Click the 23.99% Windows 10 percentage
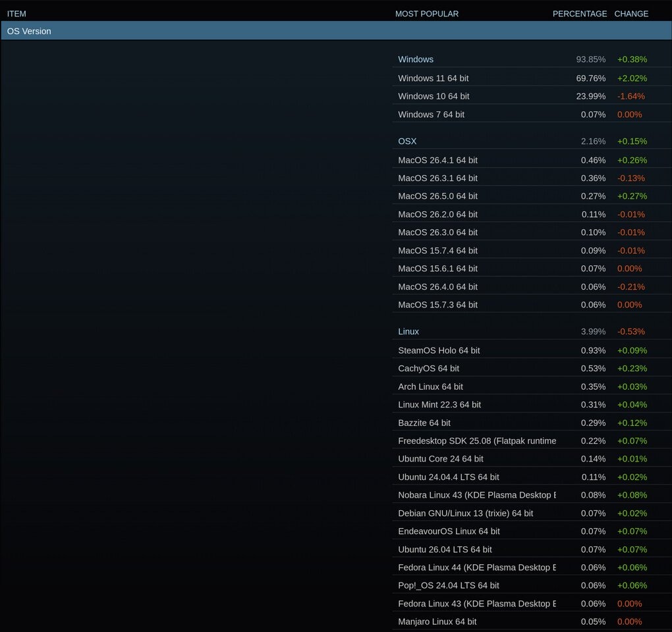 590,96
